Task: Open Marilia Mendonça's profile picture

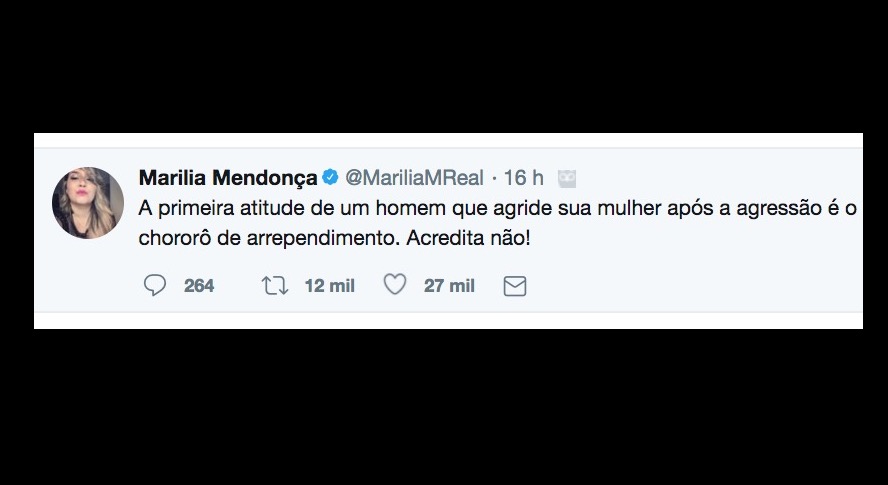Action: tap(88, 202)
